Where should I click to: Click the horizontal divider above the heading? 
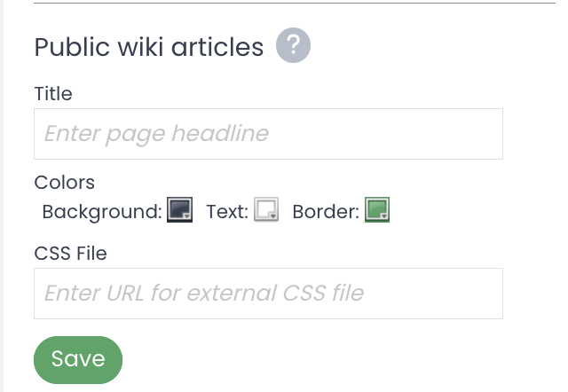[295, 3]
